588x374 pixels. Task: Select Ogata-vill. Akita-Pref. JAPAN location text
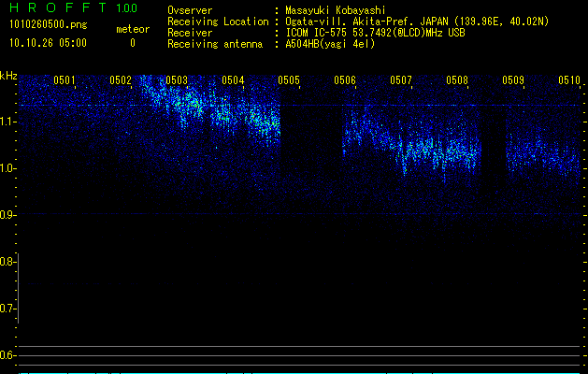click(x=417, y=22)
